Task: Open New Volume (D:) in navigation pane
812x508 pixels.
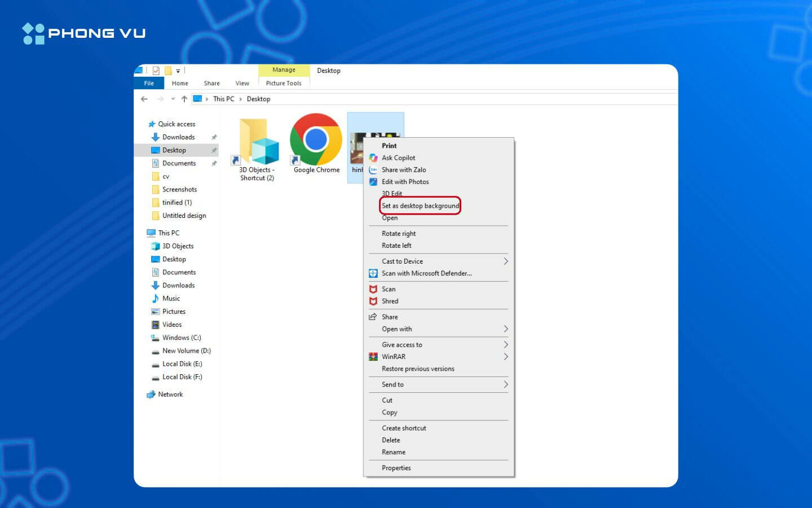Action: tap(186, 351)
